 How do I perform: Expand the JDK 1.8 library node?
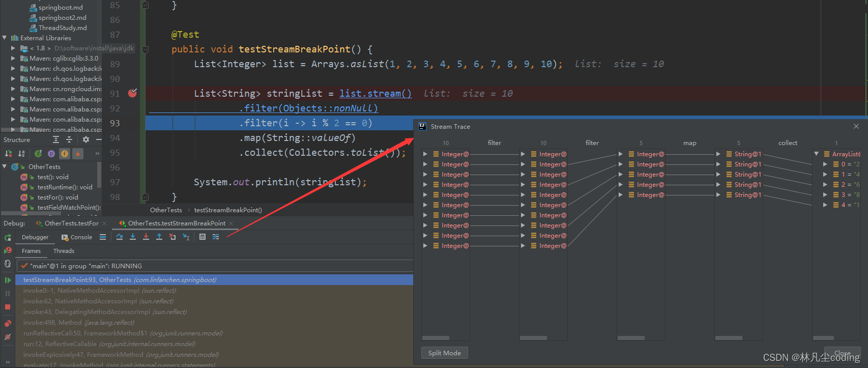tap(13, 48)
